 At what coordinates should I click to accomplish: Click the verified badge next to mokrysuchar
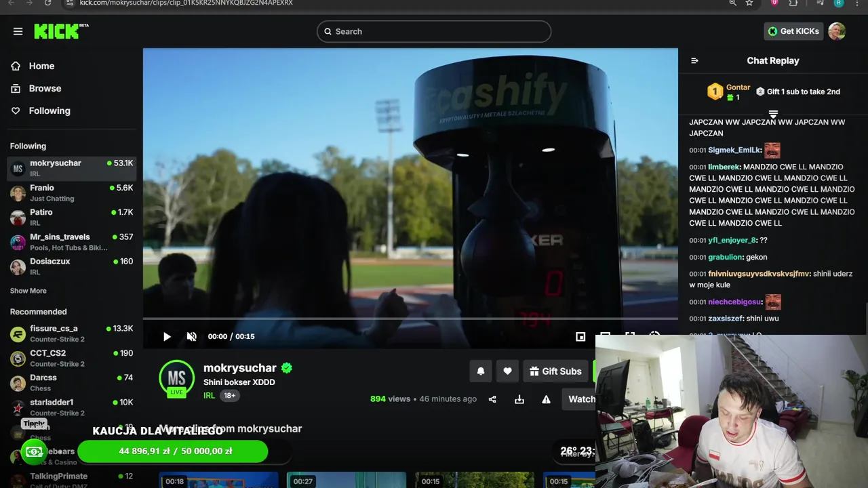tap(287, 368)
